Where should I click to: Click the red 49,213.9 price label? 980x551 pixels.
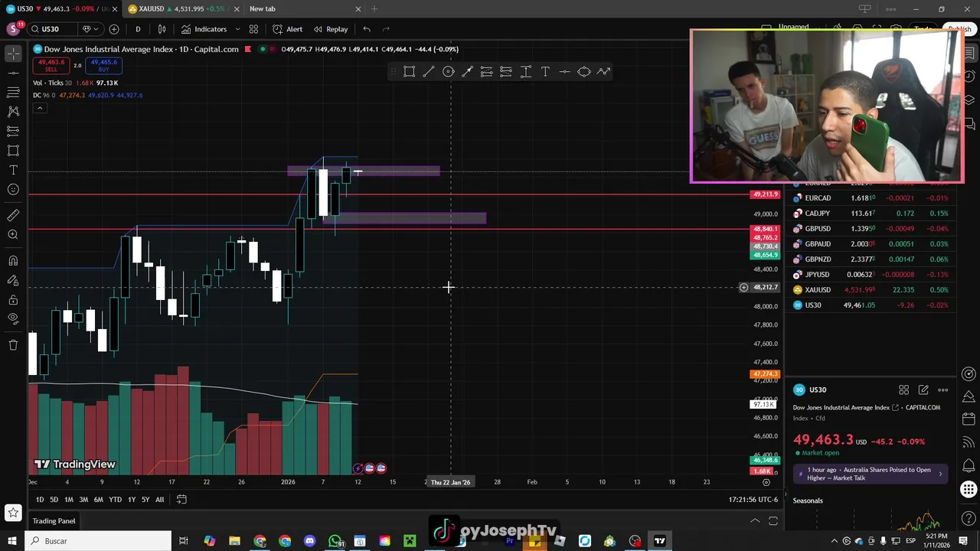point(766,194)
